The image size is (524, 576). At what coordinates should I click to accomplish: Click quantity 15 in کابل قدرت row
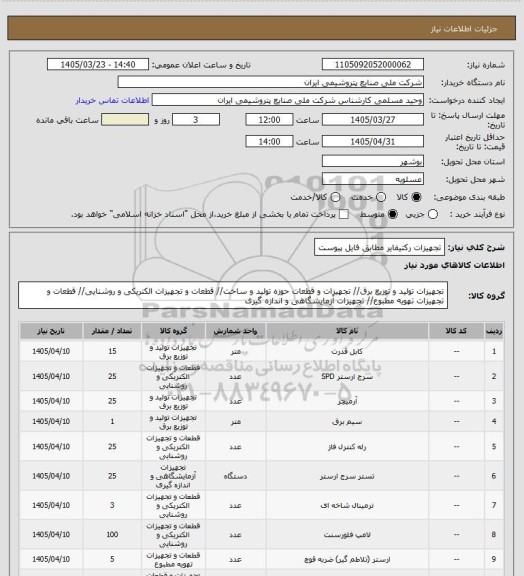112,352
